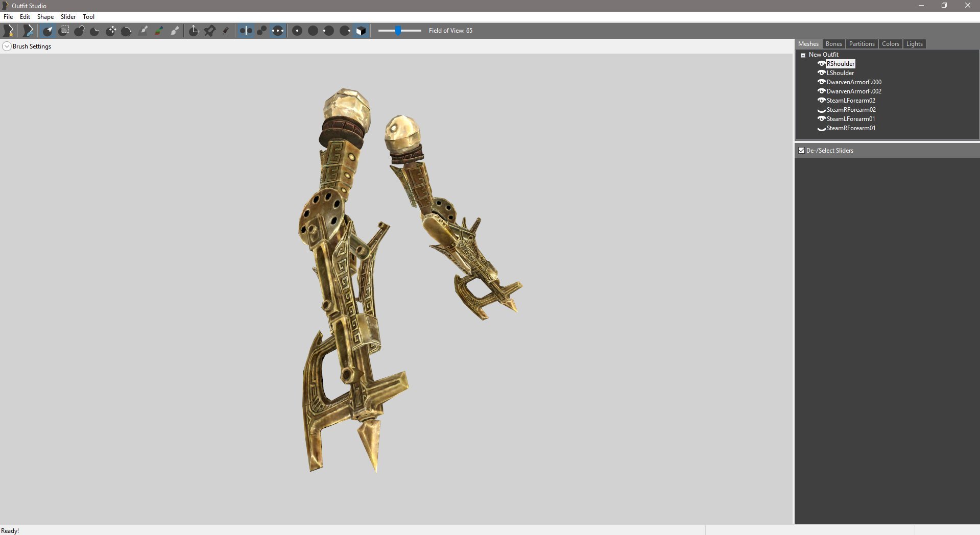Screen dimensions: 980x535
Task: Toggle X-Mirror mode in toolbar
Action: [x=246, y=31]
